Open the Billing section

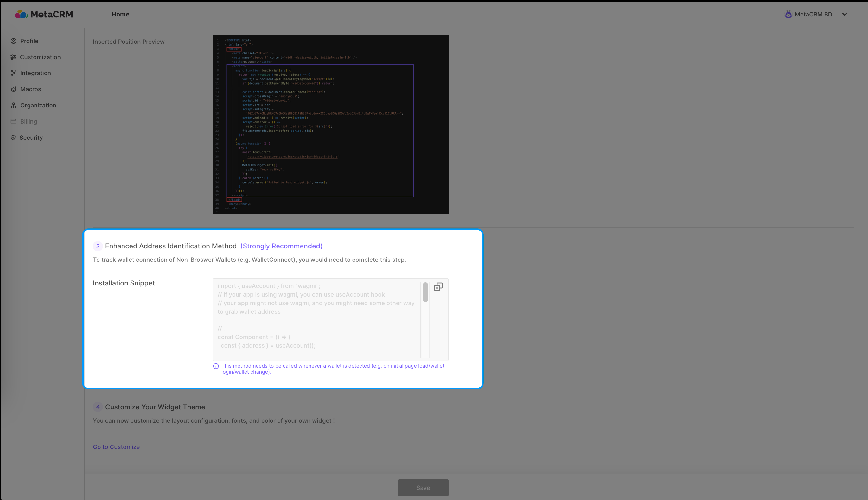click(29, 121)
